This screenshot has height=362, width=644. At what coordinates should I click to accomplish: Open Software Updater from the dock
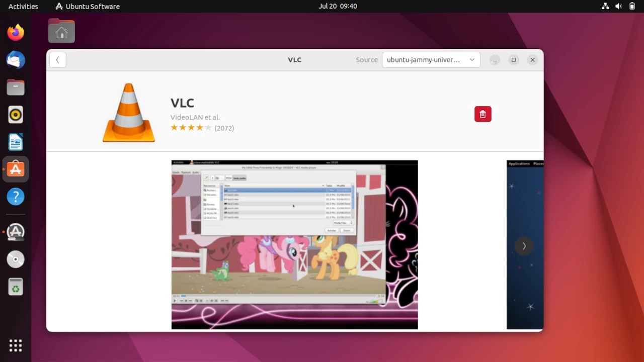[16, 232]
